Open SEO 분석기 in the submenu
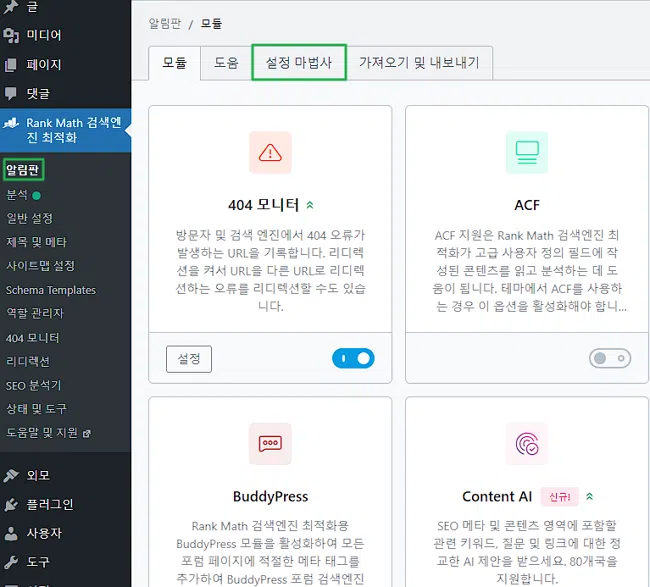The height and width of the screenshot is (587, 650). (x=33, y=386)
